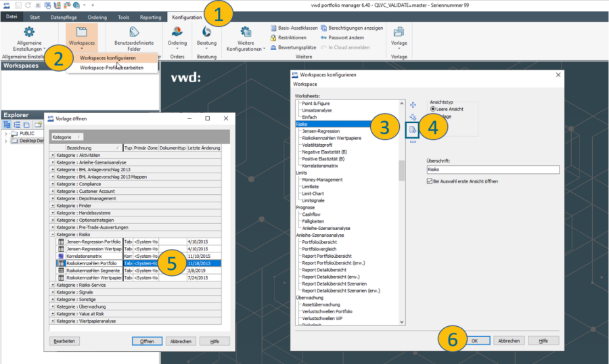
Task: Click the minus remove-worksheet icon
Action: (x=413, y=141)
